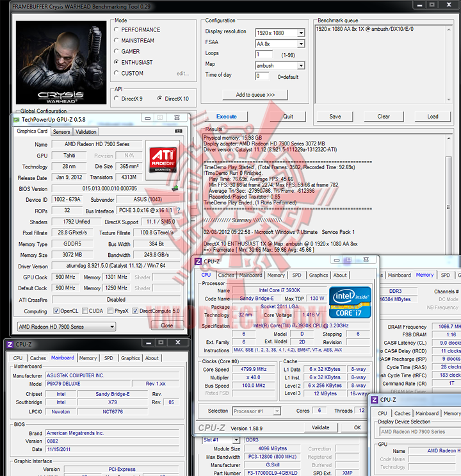The image size is (461, 476).
Task: Toggle the DirectCompute 5.0 checkbox
Action: 135,311
